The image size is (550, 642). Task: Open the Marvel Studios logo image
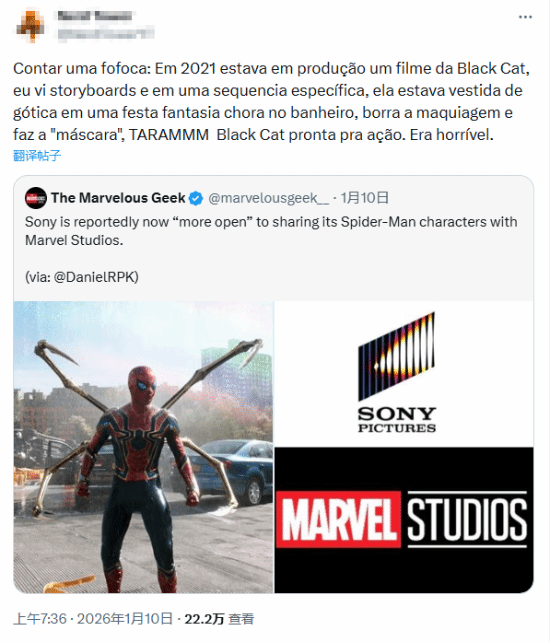[404, 520]
